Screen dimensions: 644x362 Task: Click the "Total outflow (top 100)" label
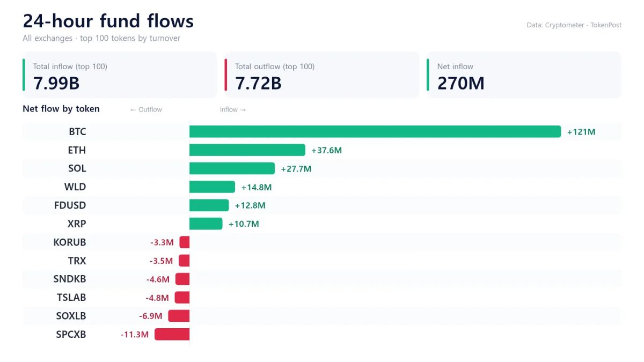(x=275, y=67)
